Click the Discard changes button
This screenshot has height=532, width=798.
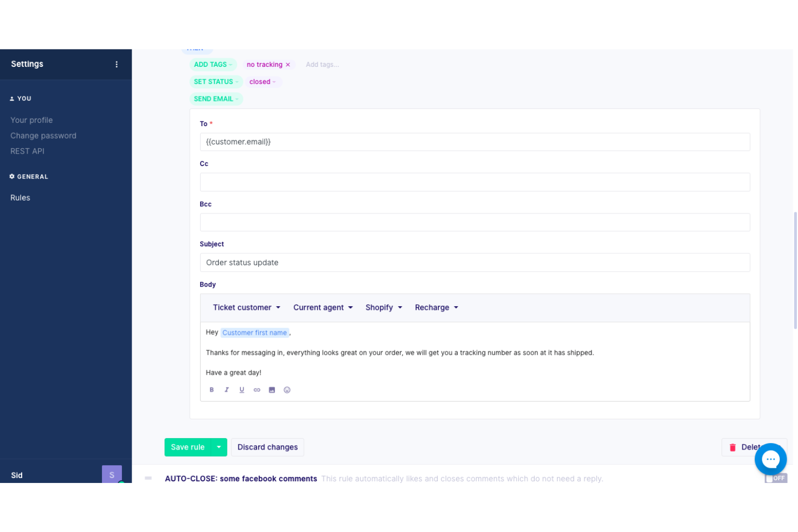tap(267, 447)
